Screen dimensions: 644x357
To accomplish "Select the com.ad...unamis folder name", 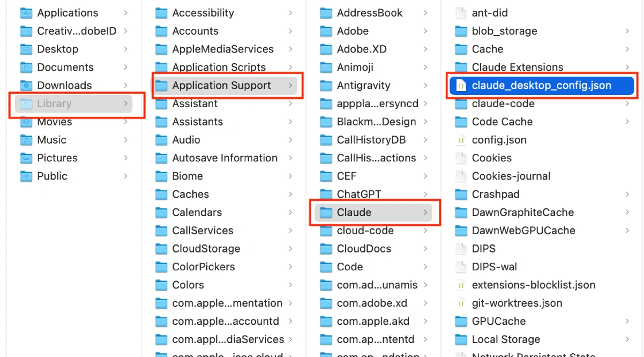I will [x=377, y=285].
